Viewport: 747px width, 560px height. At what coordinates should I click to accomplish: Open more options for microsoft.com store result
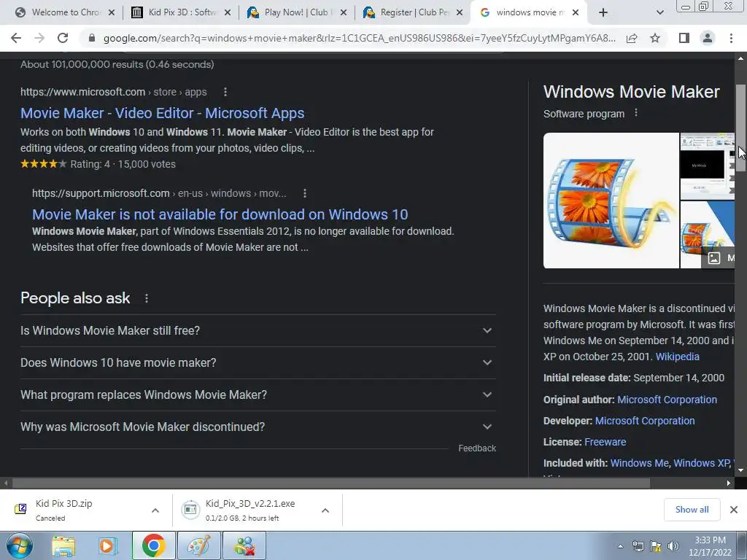[x=225, y=92]
